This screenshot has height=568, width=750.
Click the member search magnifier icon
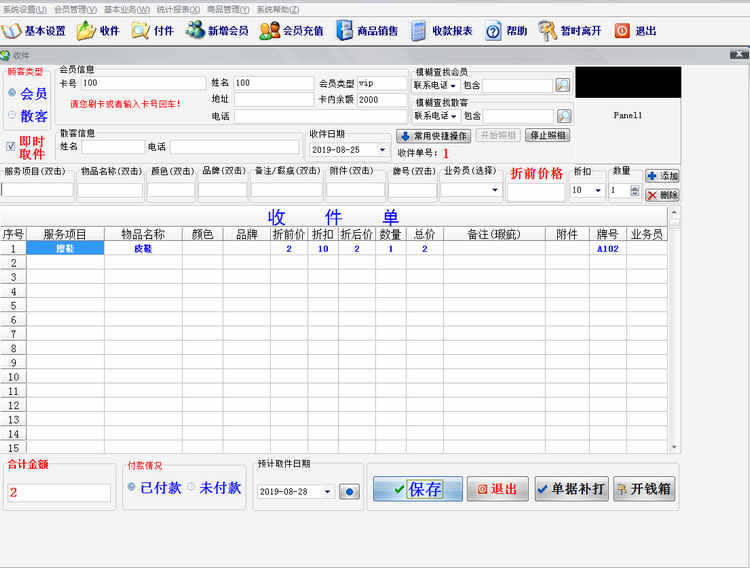563,85
